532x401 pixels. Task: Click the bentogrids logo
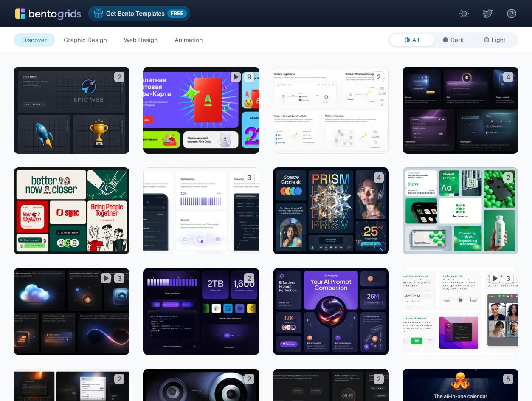48,14
